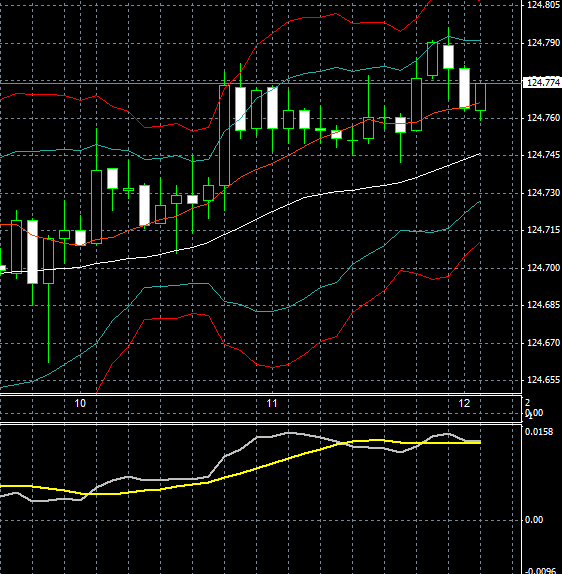This screenshot has height=574, width=562.
Task: Click the newest candlestick at the current price line
Action: [x=480, y=97]
